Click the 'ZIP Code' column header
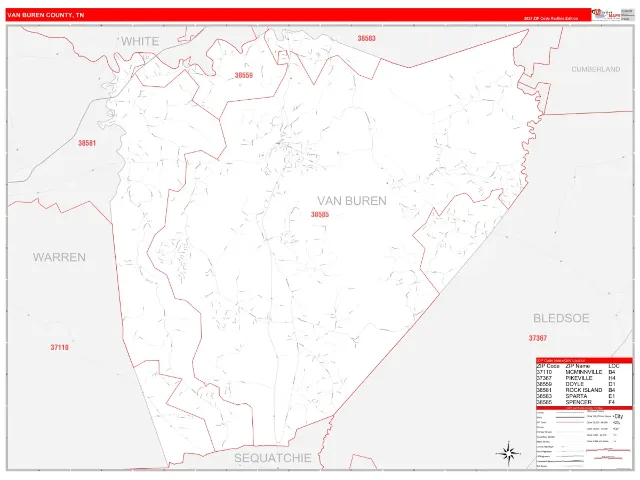Viewport: 640px width, 480px height. point(548,366)
